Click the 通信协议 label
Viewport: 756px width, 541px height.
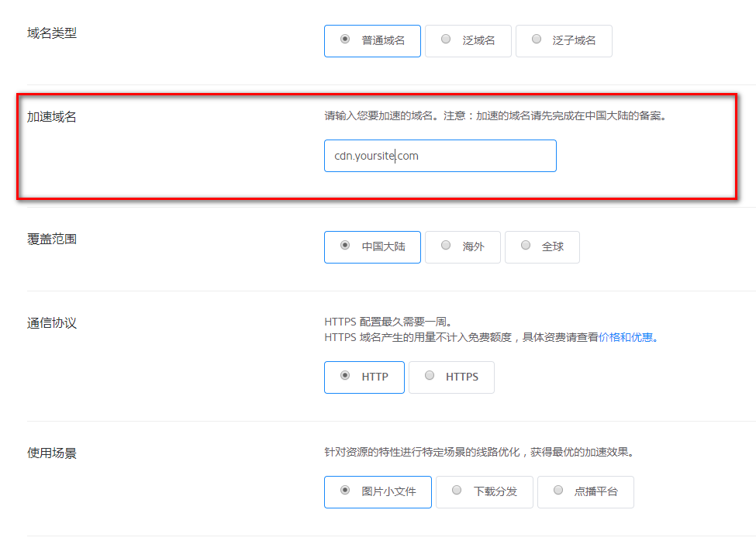[x=52, y=323]
